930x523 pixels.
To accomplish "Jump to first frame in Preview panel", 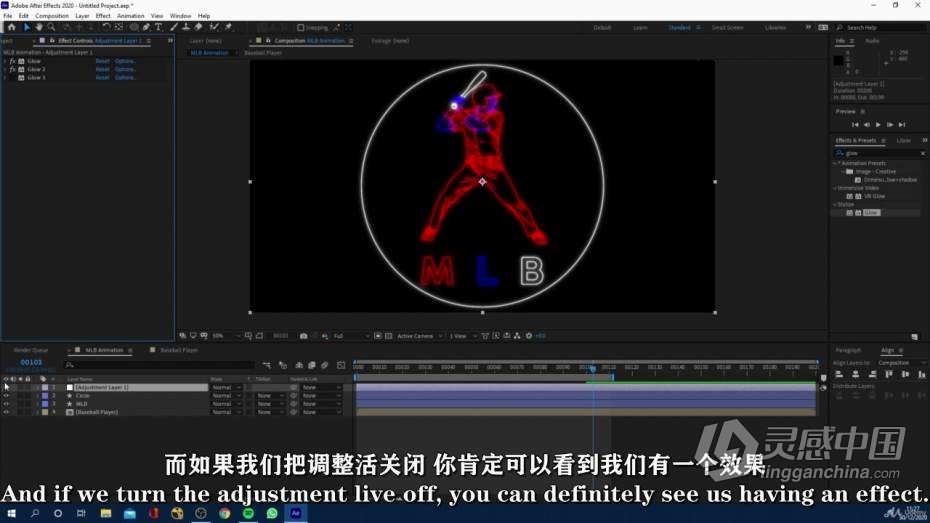I will 855,125.
